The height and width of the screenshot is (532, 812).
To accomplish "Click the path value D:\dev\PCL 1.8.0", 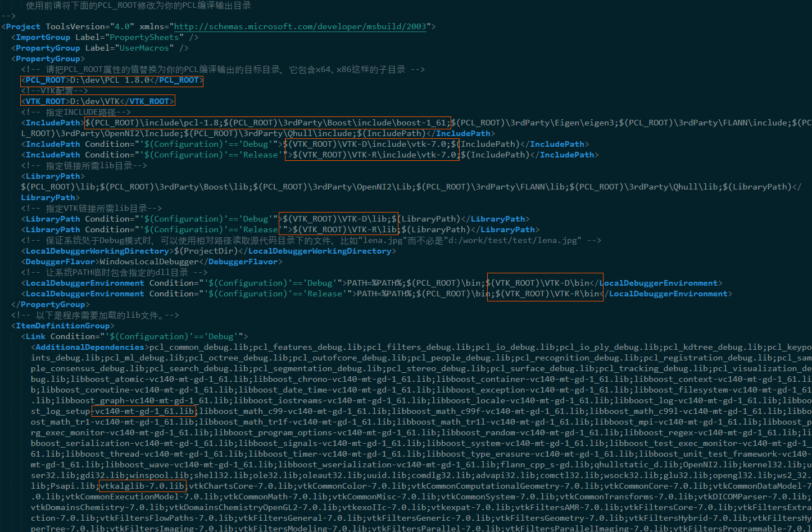I will click(x=110, y=80).
